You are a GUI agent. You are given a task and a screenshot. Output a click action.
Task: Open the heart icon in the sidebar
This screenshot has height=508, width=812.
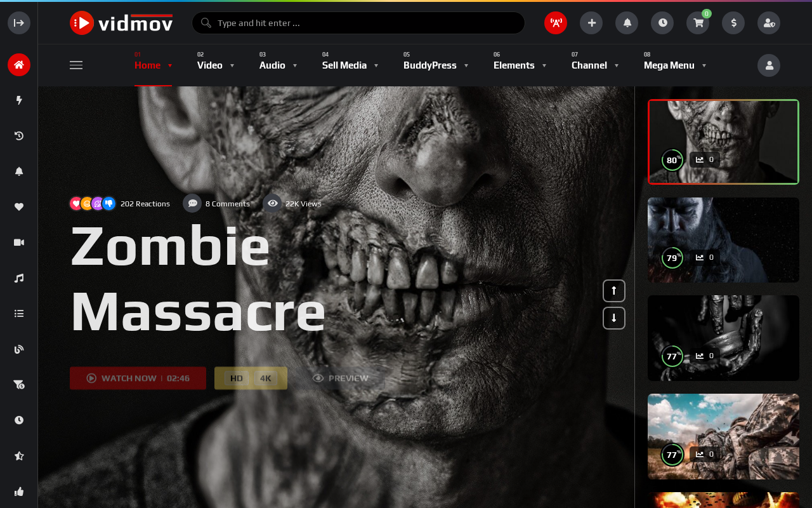[19, 207]
